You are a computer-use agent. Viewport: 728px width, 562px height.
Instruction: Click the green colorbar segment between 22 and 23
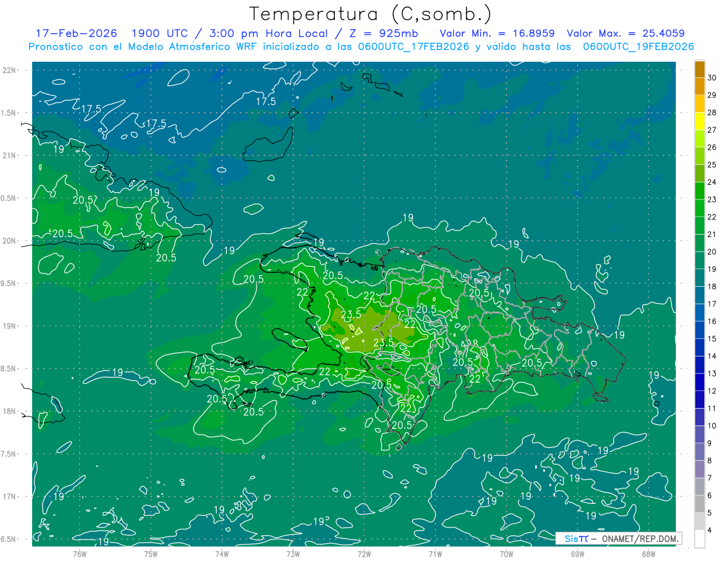699,208
